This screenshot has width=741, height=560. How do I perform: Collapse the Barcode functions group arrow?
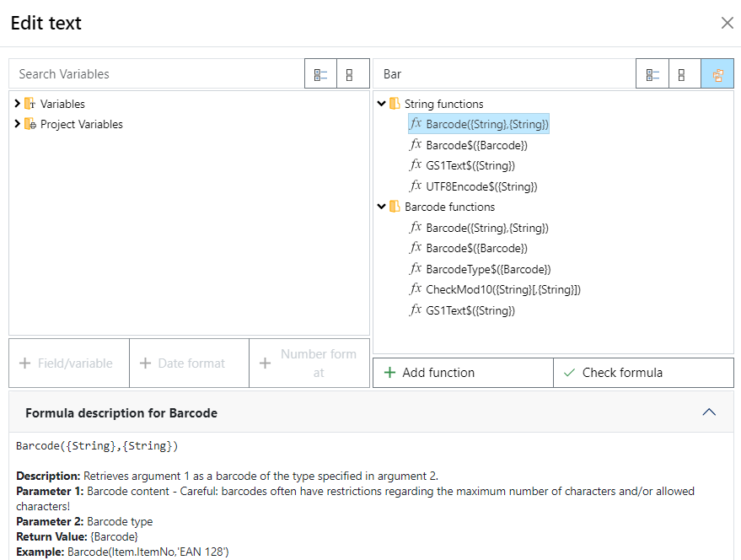(382, 207)
